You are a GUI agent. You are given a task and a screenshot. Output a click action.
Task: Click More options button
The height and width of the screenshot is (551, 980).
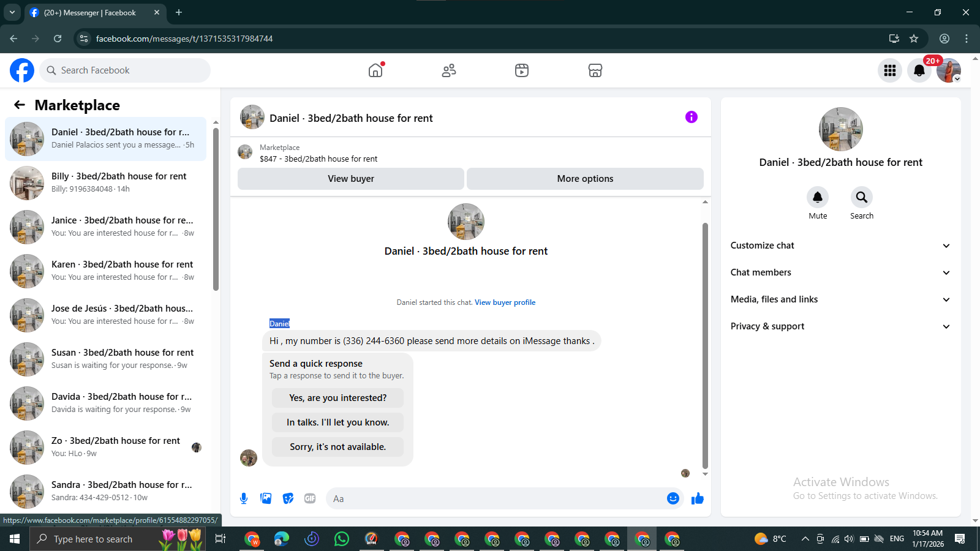[x=585, y=179]
